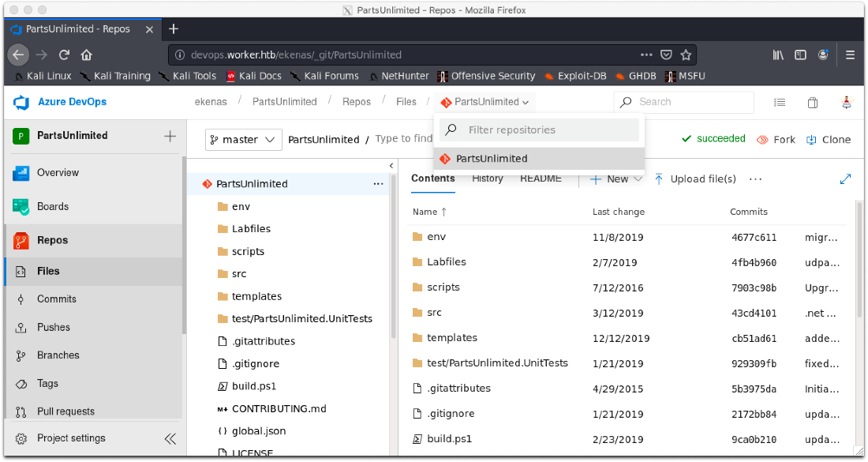
Task: Open the marketplace shopping bag icon
Action: pos(813,103)
